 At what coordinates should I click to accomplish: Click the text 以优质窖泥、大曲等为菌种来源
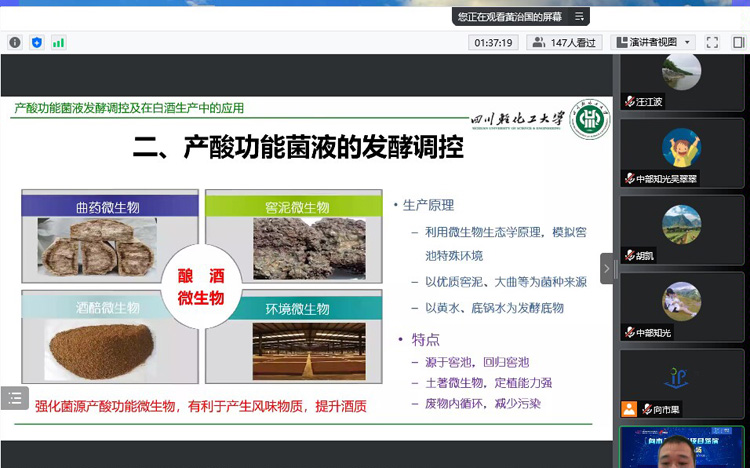click(506, 282)
